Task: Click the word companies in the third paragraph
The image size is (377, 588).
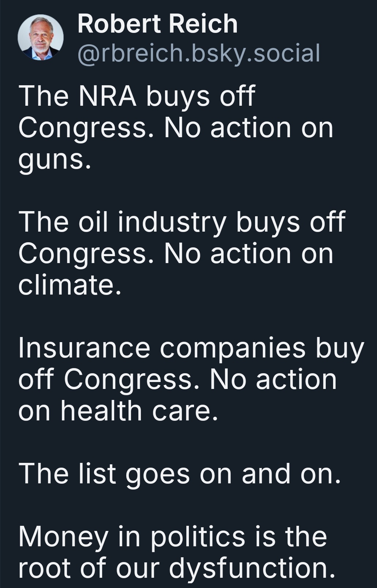Action: [232, 348]
